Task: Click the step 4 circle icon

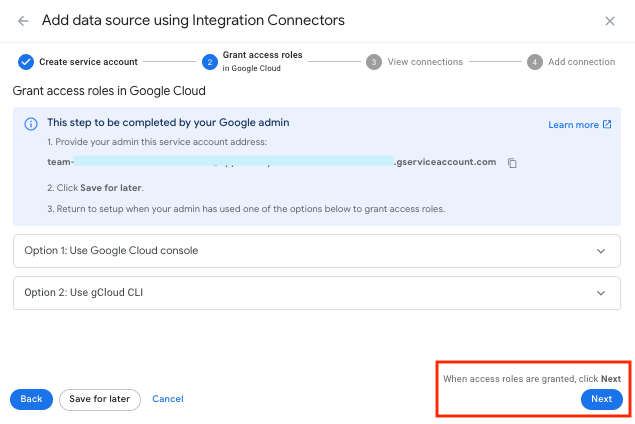Action: (535, 62)
